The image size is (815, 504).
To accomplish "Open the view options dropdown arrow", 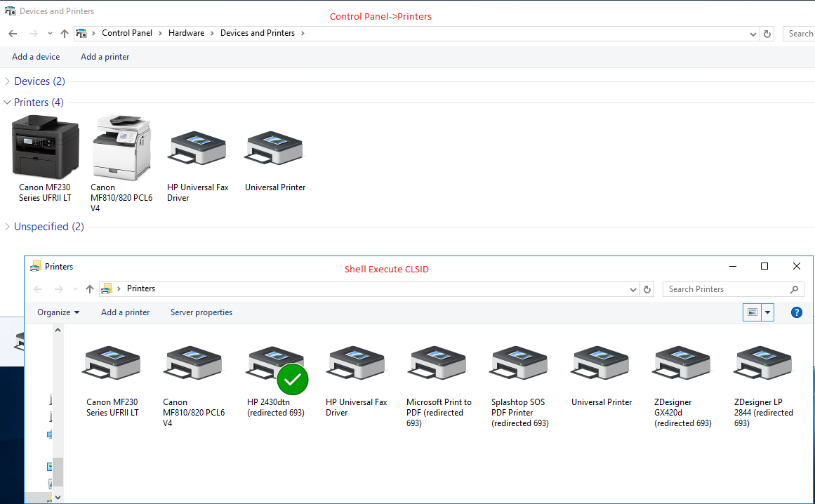I will (767, 312).
